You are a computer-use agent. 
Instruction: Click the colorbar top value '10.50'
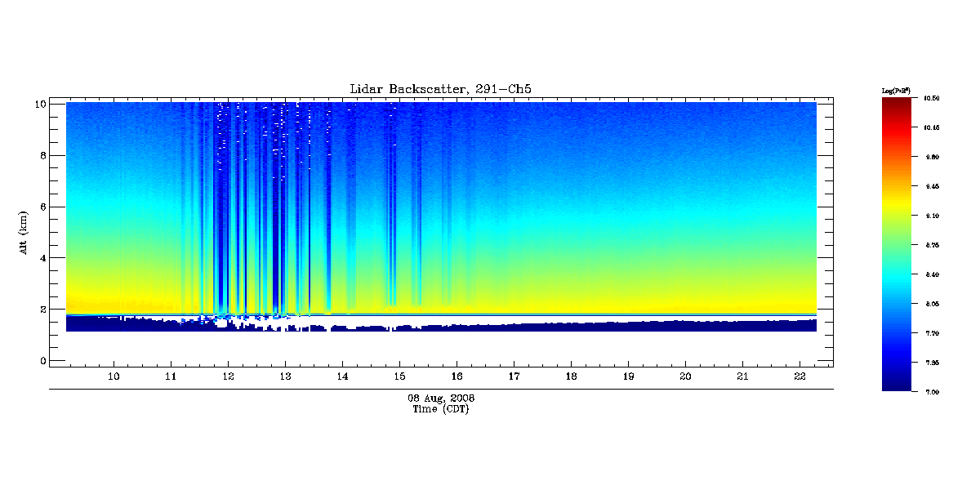pos(932,98)
